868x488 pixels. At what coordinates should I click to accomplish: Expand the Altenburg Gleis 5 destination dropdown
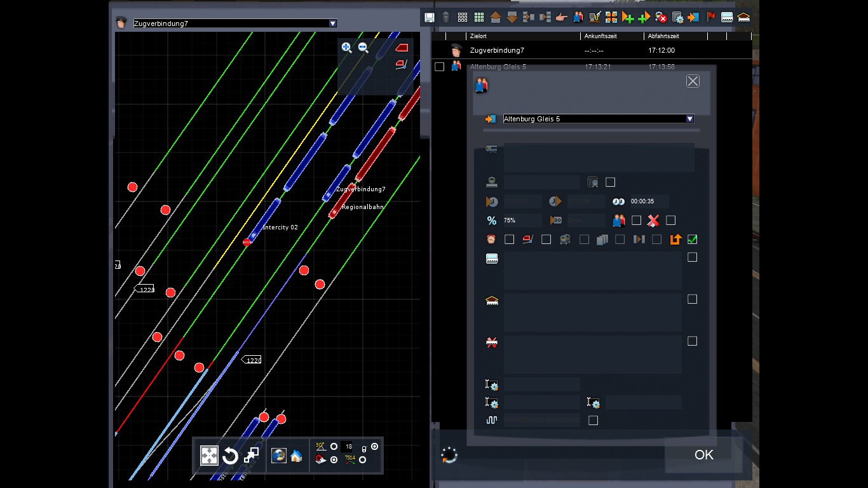coord(689,119)
